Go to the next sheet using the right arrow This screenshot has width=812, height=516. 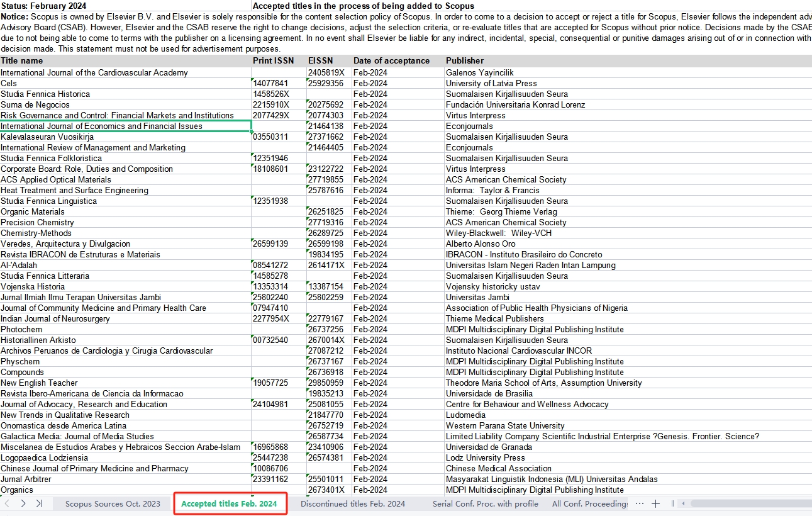point(23,503)
